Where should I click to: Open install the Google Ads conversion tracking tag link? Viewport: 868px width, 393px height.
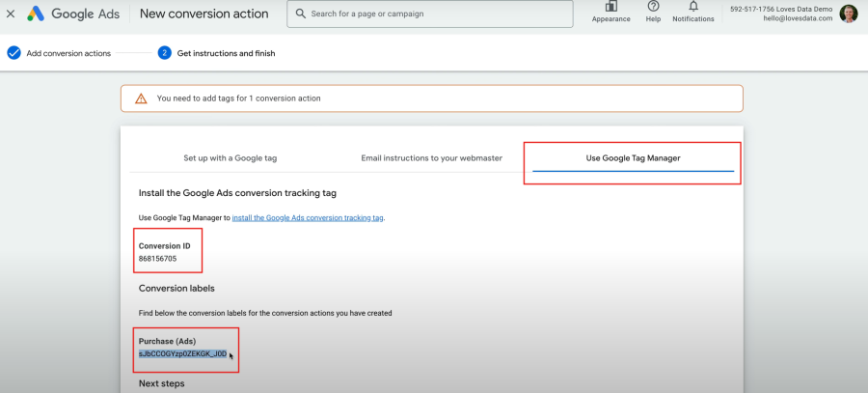(308, 218)
